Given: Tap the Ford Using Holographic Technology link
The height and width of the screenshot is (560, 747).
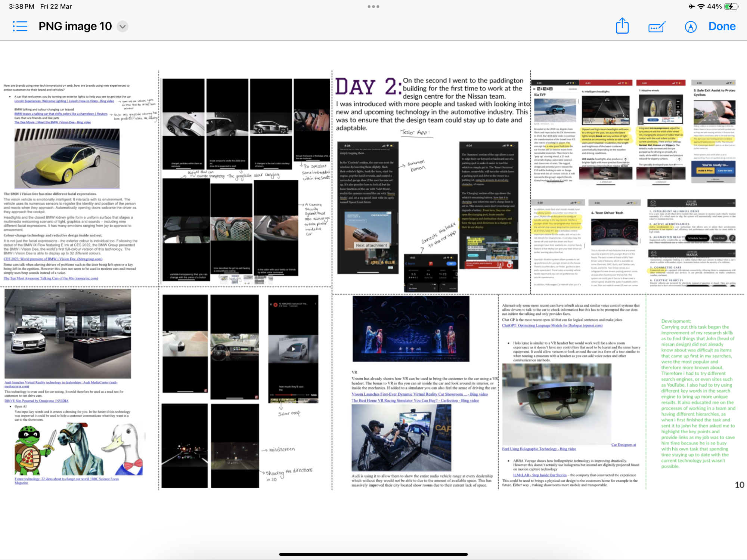Looking at the screenshot, I should [x=539, y=449].
